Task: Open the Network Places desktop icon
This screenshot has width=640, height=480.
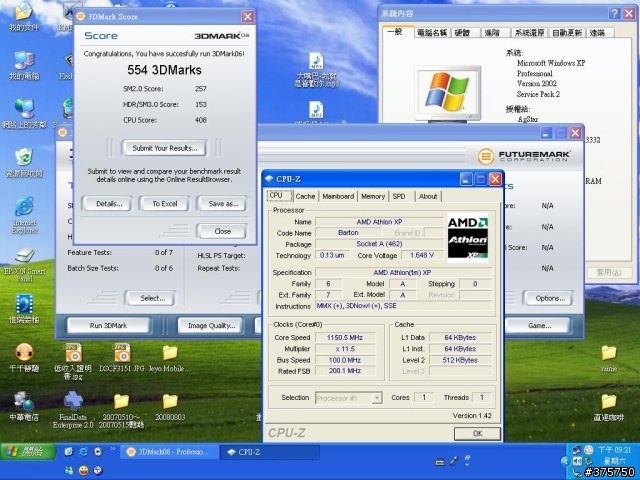Action: tap(24, 113)
